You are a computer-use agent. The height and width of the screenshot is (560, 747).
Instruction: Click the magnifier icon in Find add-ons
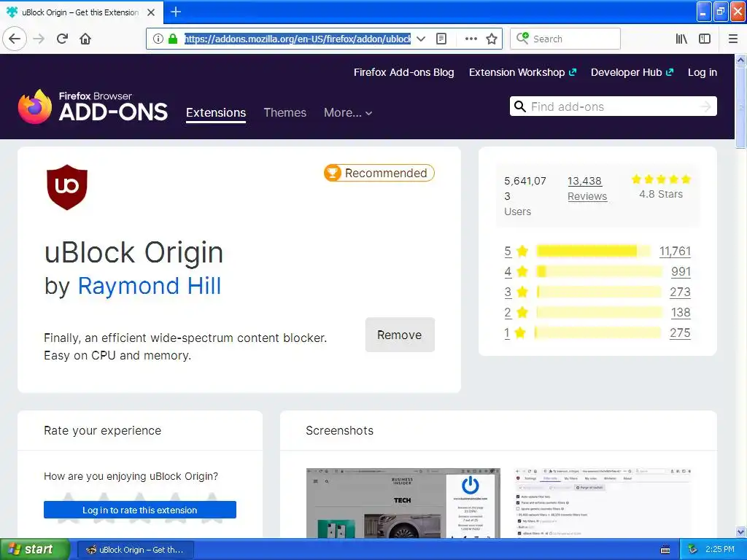(519, 106)
